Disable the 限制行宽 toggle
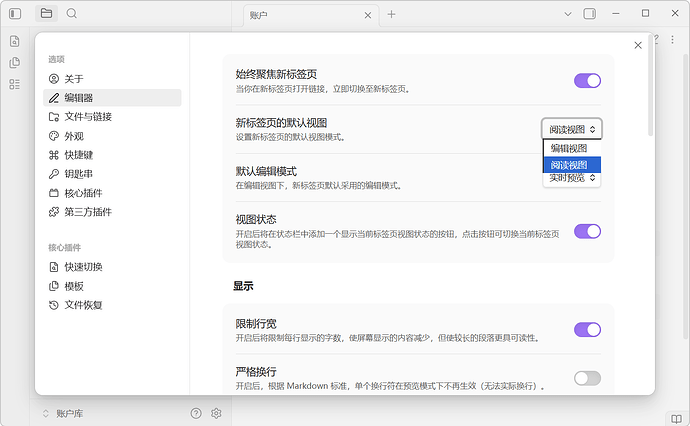 [587, 329]
